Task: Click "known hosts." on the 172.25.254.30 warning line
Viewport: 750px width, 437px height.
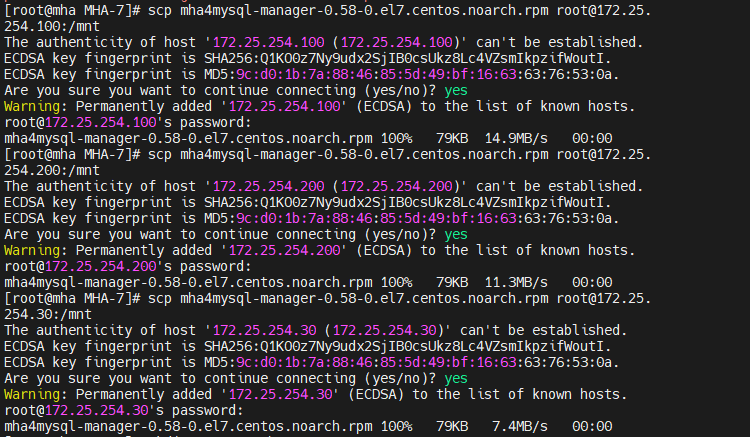Action: (580, 394)
